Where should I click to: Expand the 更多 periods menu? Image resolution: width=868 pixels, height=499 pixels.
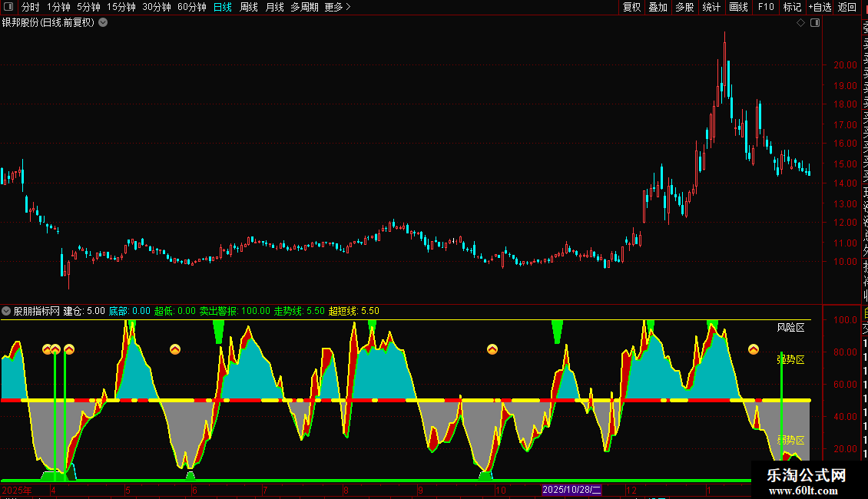coord(337,7)
